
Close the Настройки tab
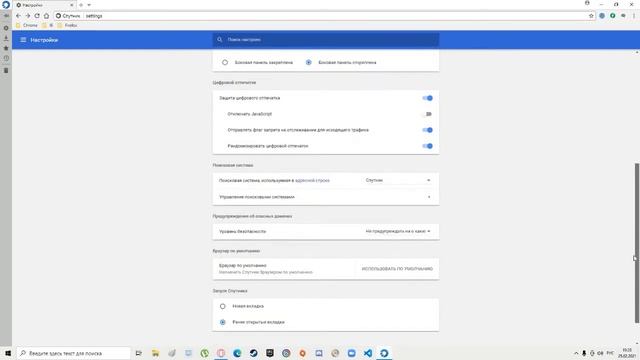pos(71,5)
